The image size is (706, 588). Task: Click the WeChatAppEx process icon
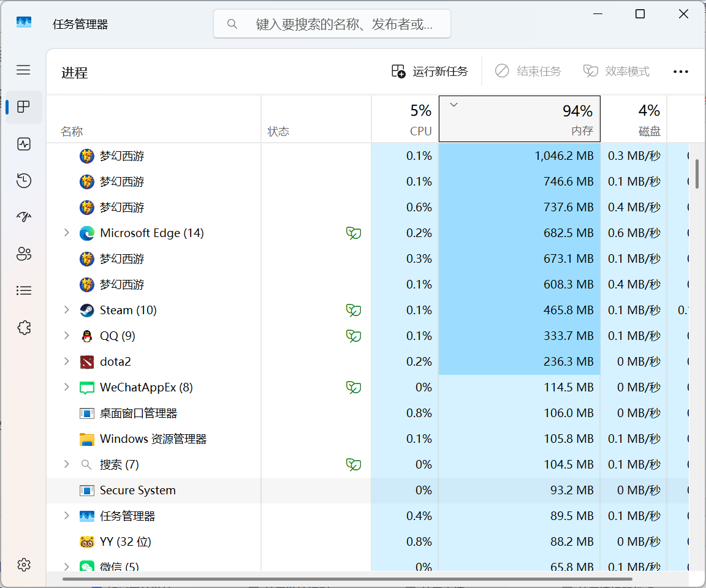(x=87, y=387)
